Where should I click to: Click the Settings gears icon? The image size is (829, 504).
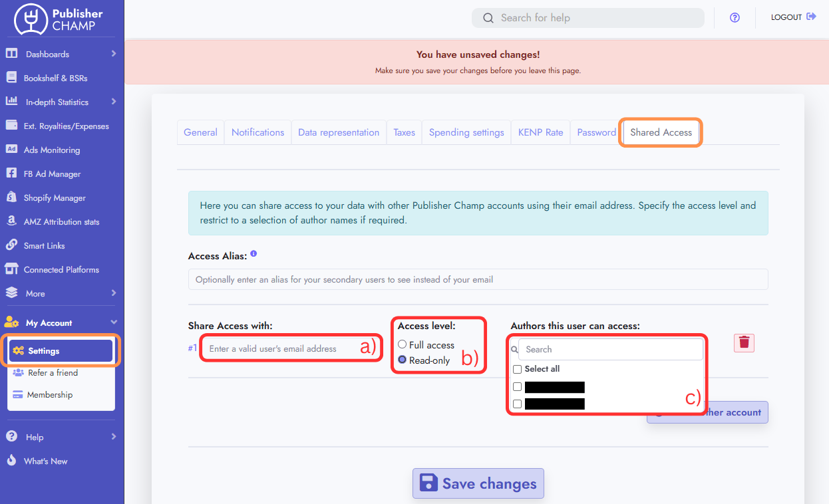pyautogui.click(x=19, y=350)
